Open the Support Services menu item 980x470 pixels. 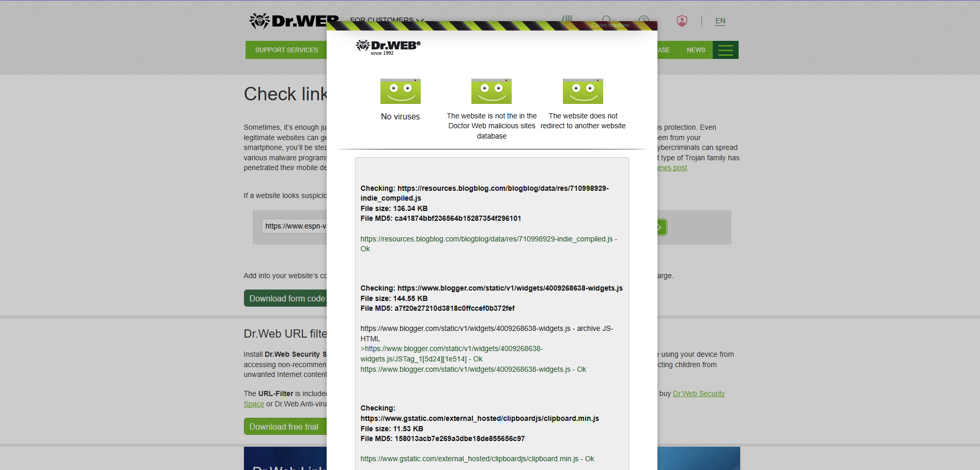tap(286, 50)
